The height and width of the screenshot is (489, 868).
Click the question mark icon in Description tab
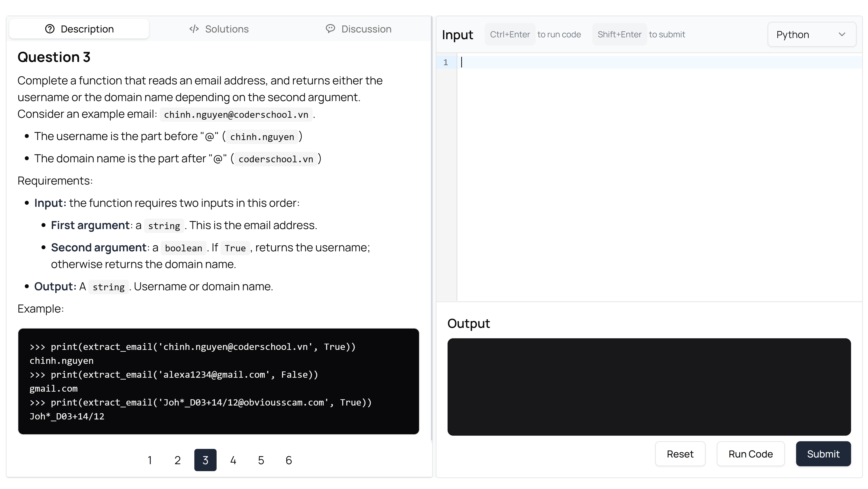pos(50,29)
